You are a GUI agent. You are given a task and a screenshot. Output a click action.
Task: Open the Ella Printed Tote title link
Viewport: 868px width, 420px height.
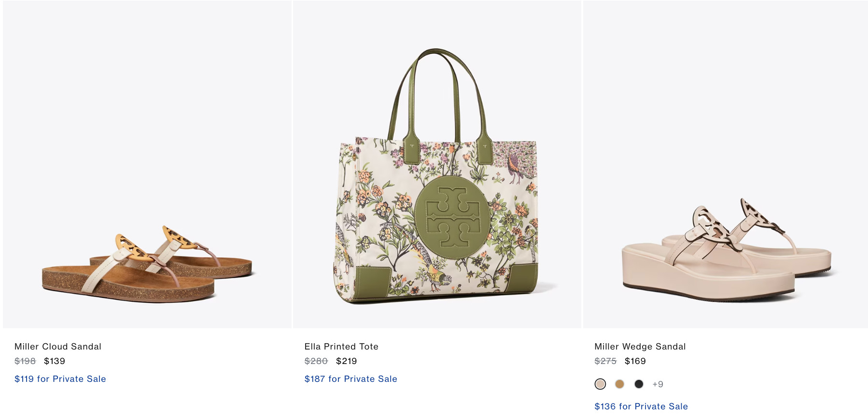point(341,347)
